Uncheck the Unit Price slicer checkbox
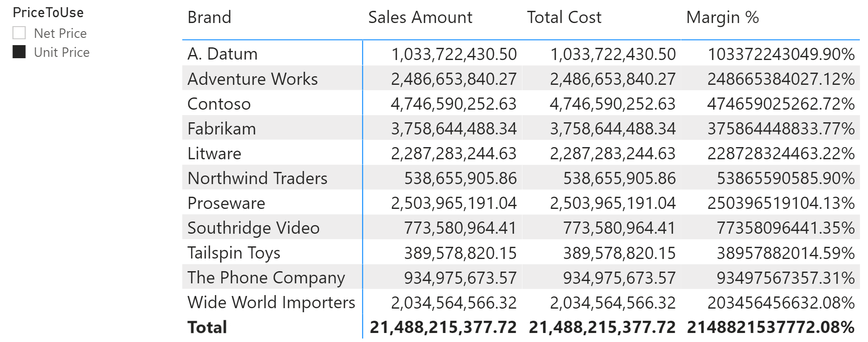This screenshot has width=868, height=342. [19, 52]
